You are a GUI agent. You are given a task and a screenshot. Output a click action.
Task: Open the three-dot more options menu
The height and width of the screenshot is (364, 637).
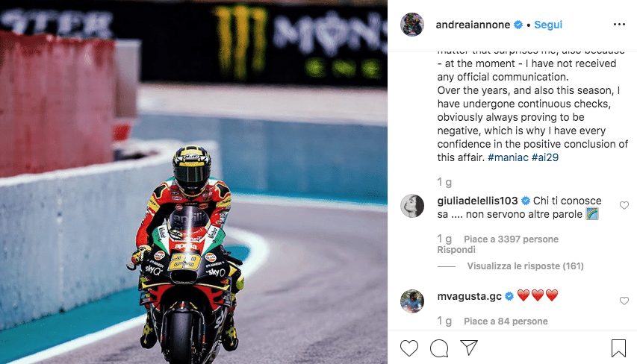[x=619, y=25]
